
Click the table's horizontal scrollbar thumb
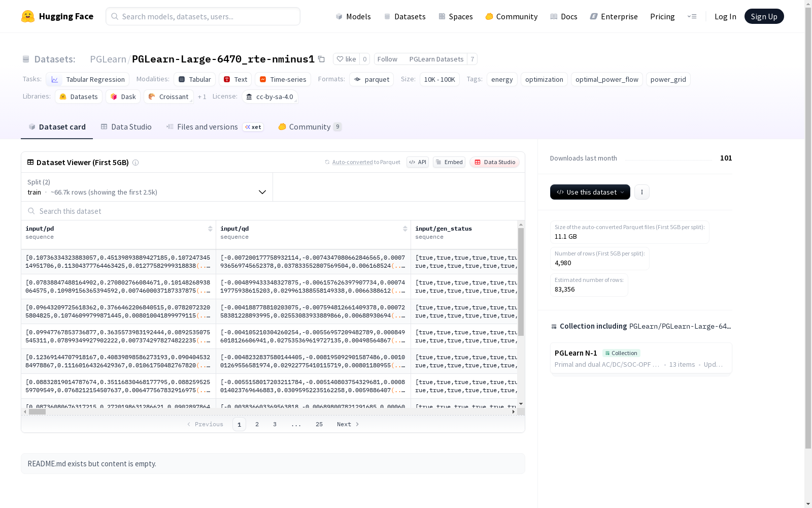[37, 412]
